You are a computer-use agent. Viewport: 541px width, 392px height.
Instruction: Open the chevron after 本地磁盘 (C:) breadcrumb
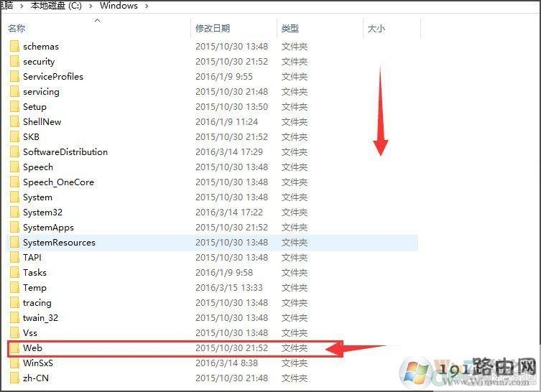point(91,6)
